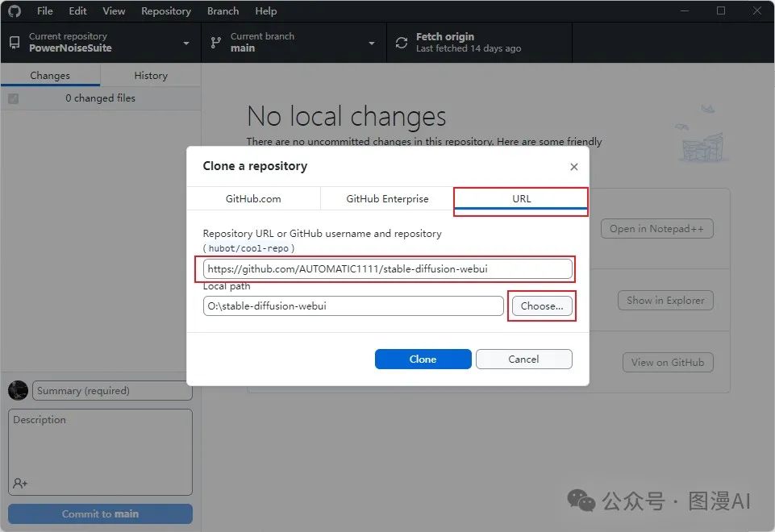This screenshot has width=775, height=532.
Task: Click the Choose... button
Action: coord(542,305)
